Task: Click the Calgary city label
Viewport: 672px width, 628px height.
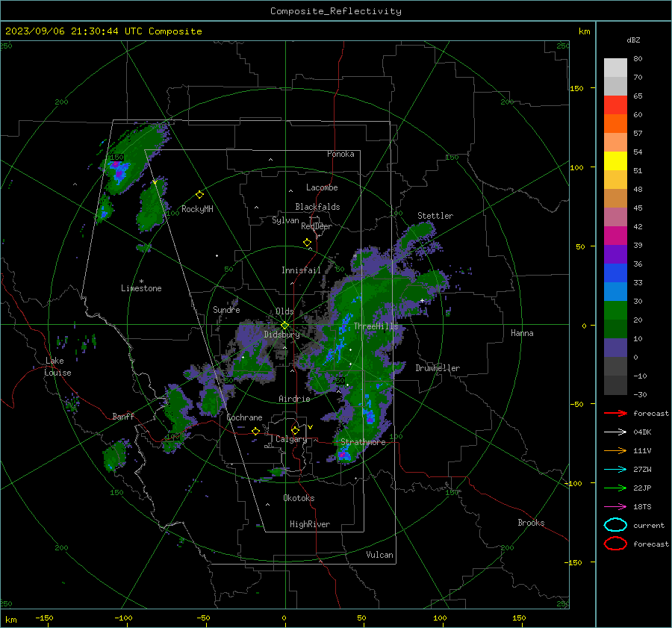Action: coord(291,439)
